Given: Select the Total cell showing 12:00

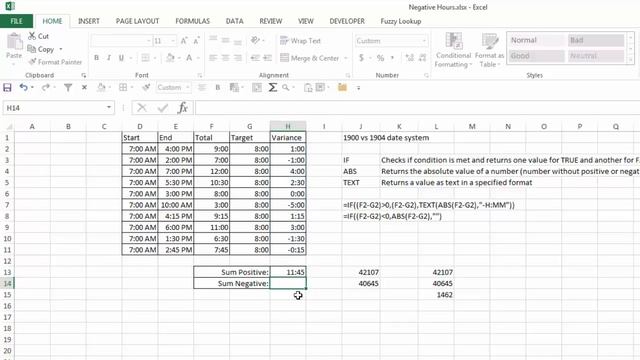Looking at the screenshot, I should [211, 171].
